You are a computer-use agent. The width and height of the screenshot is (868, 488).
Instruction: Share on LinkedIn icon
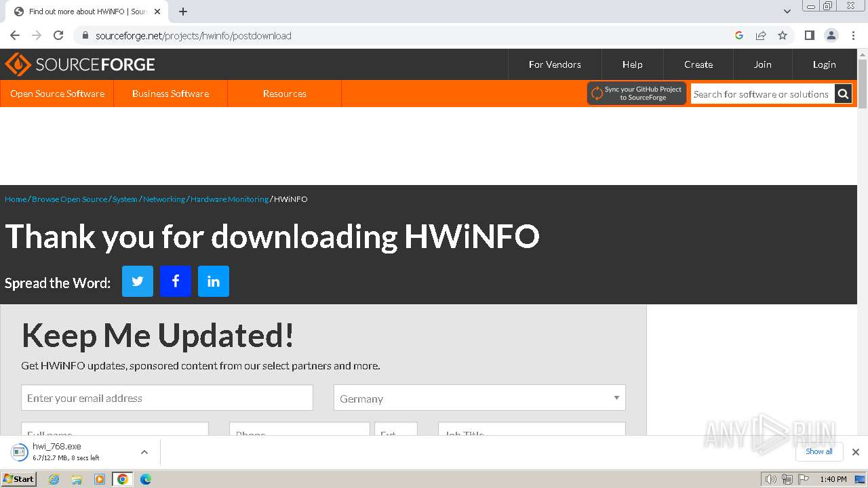click(x=214, y=281)
